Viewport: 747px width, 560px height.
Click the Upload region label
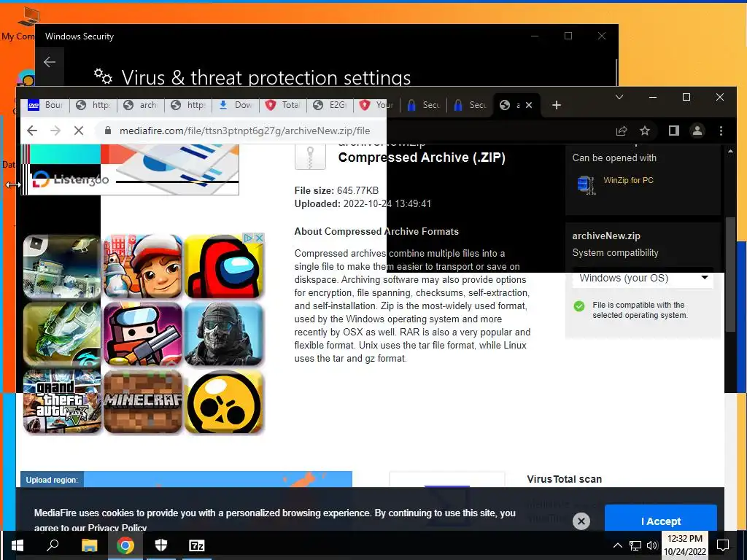click(52, 480)
